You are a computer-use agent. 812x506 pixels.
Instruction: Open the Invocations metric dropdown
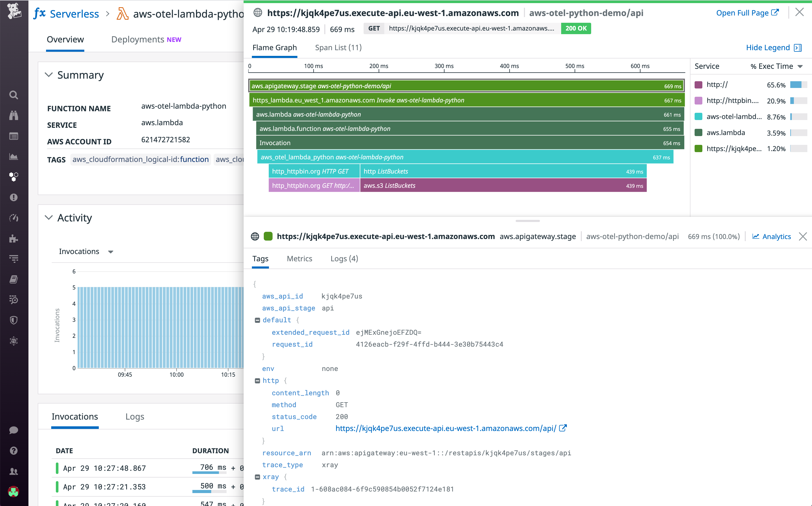coord(86,251)
